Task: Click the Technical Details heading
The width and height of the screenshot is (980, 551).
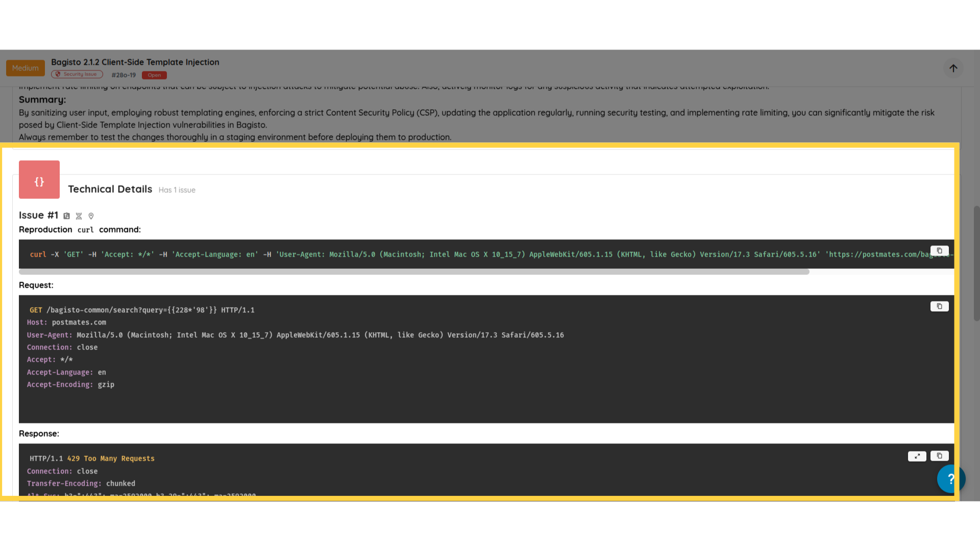Action: pyautogui.click(x=110, y=189)
